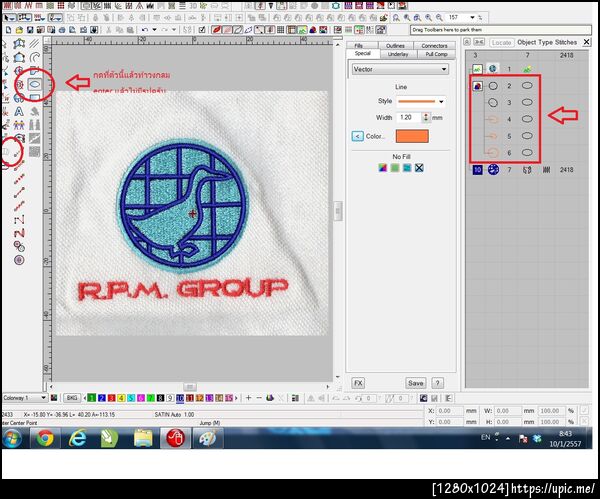This screenshot has width=600, height=499.
Task: Click the Open file folder icon
Action: click(19, 30)
